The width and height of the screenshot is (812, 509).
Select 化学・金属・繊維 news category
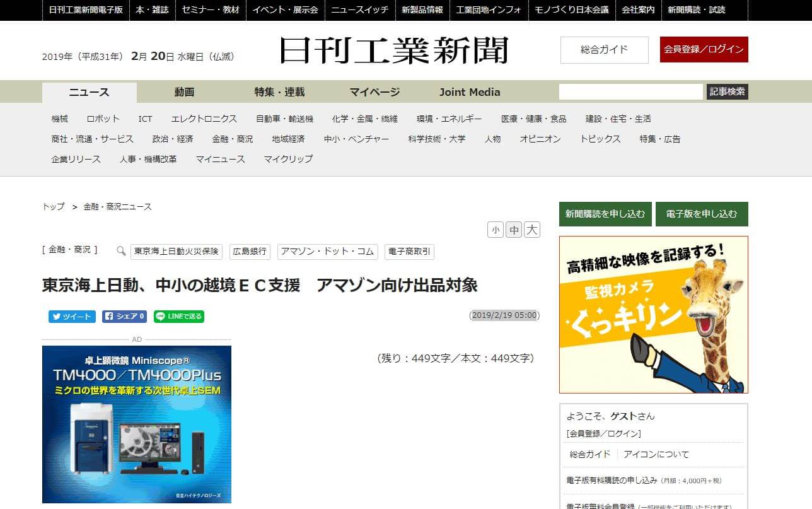coord(365,119)
